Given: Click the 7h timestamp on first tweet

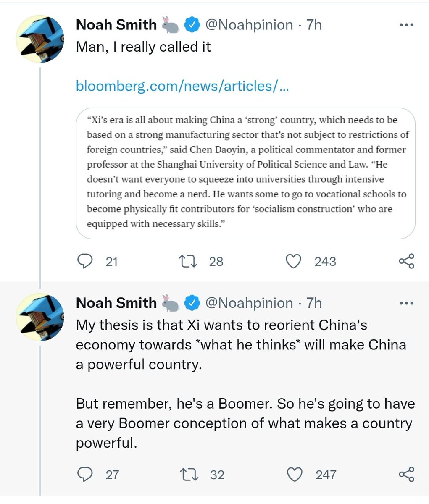Looking at the screenshot, I should pyautogui.click(x=314, y=25).
